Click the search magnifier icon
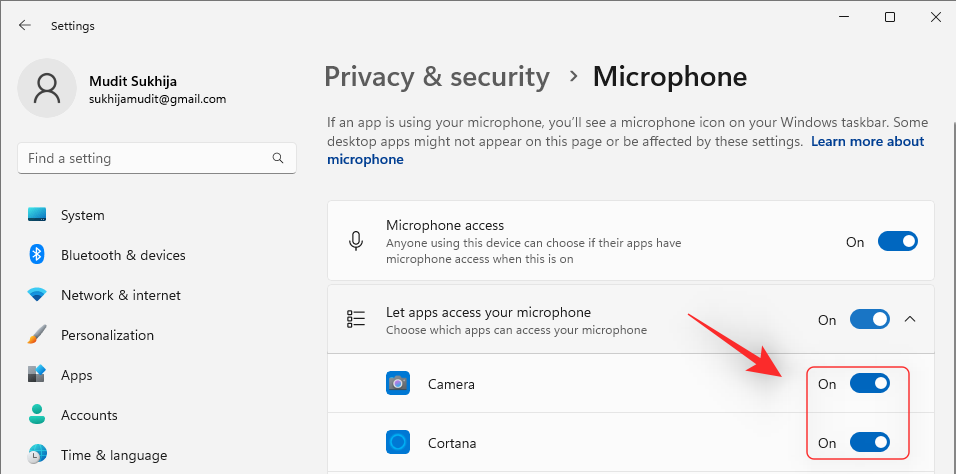Viewport: 956px width, 474px height. 278,158
